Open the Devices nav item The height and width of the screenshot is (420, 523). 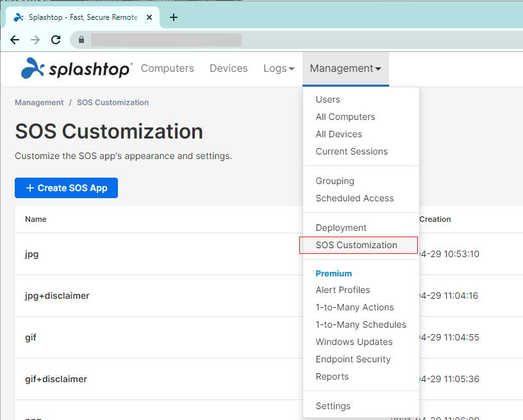tap(228, 69)
